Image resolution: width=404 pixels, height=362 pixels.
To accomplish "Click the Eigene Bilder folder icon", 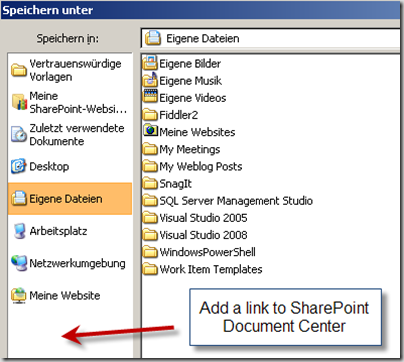I will pos(150,63).
